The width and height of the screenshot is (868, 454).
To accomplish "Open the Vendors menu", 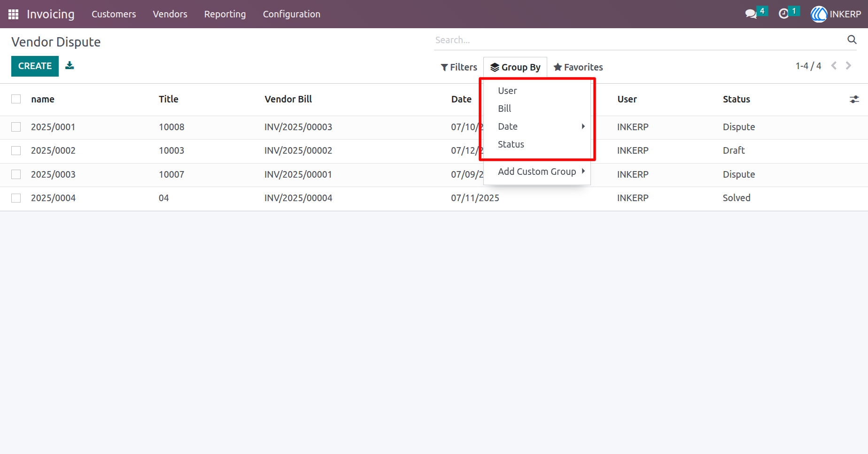I will click(170, 14).
